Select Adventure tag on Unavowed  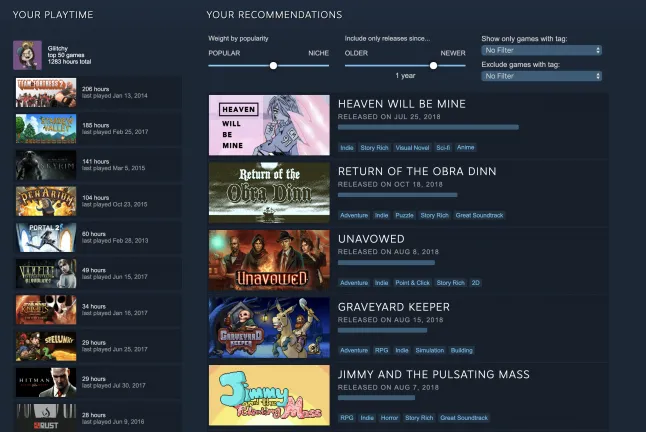[354, 283]
